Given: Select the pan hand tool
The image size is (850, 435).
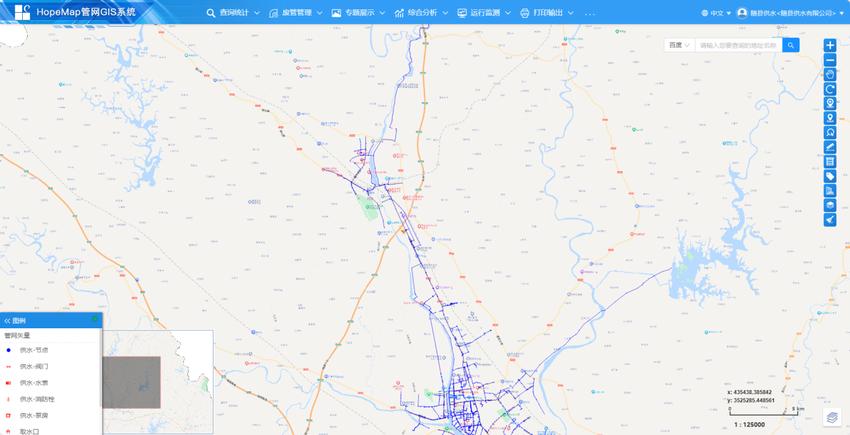Looking at the screenshot, I should pos(830,75).
